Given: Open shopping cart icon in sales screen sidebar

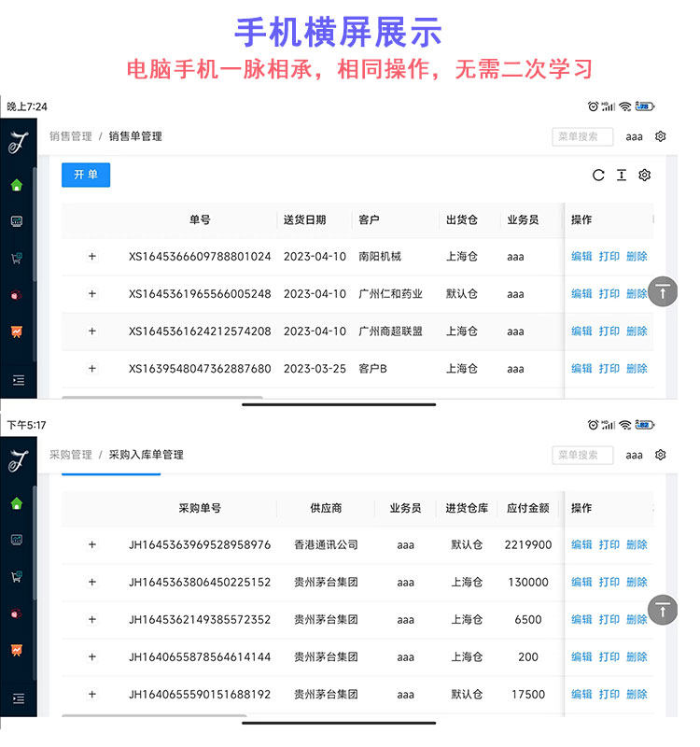Looking at the screenshot, I should [x=17, y=259].
